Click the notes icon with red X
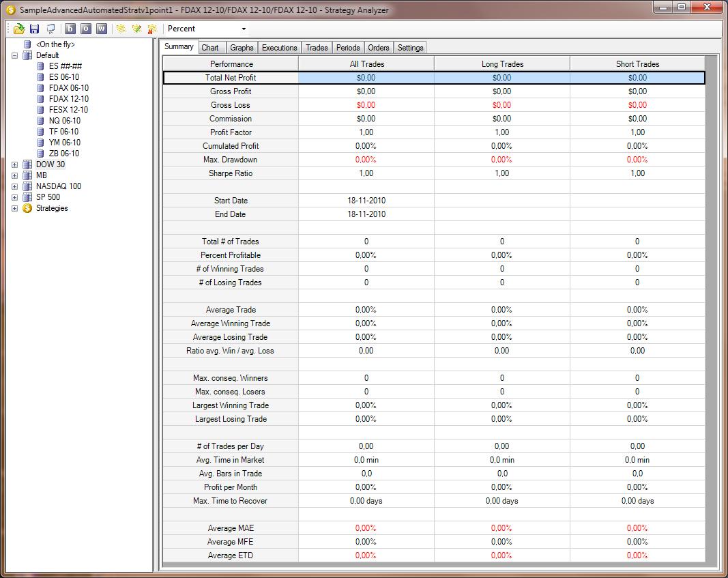The height and width of the screenshot is (578, 728). [152, 29]
